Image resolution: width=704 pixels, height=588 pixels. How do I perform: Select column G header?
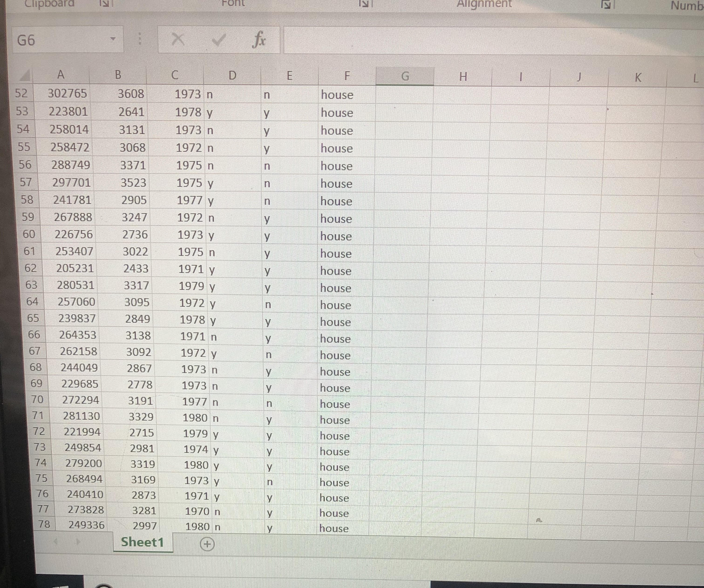405,76
